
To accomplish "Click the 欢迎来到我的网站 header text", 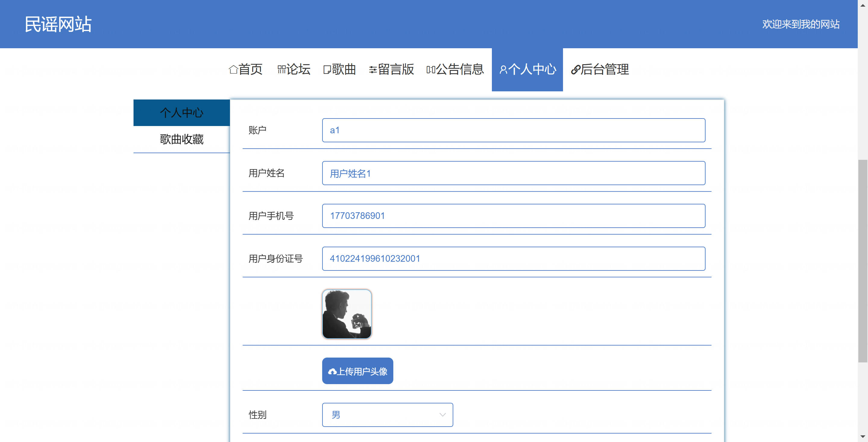I will coord(801,24).
